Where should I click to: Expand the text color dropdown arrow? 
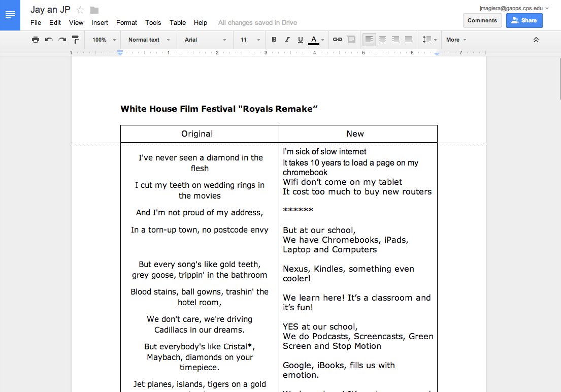(323, 40)
